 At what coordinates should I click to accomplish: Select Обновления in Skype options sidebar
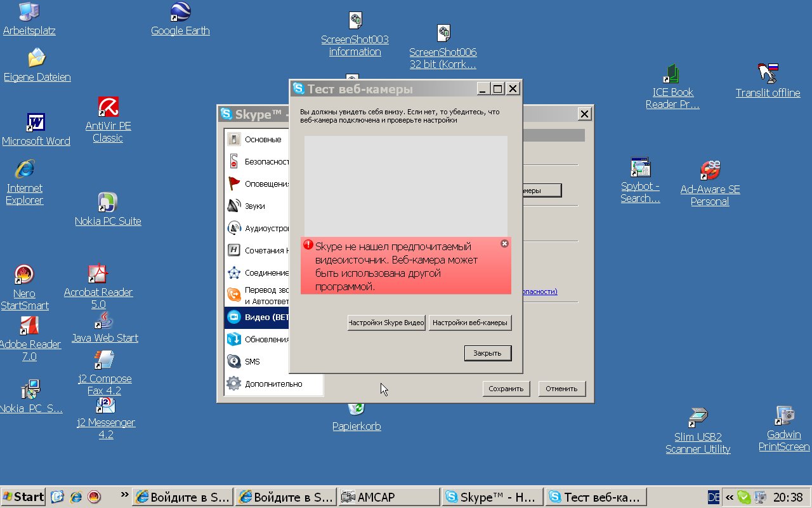coord(257,339)
